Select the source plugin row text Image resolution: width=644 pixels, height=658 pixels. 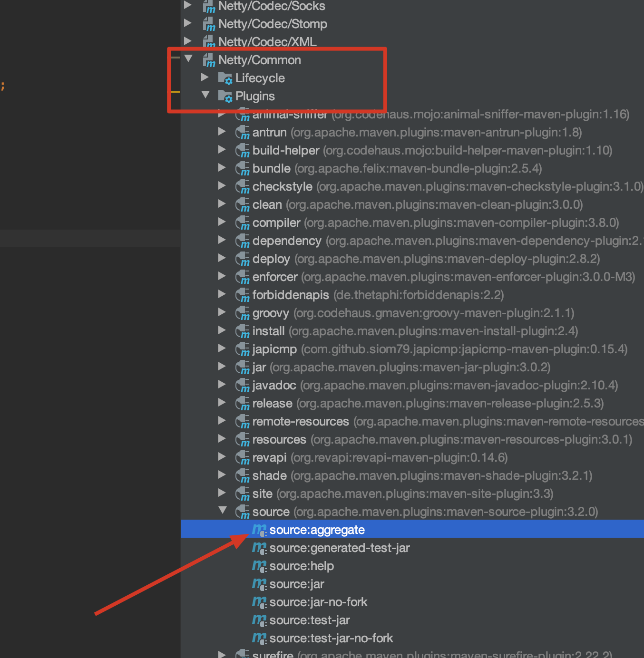pyautogui.click(x=425, y=512)
